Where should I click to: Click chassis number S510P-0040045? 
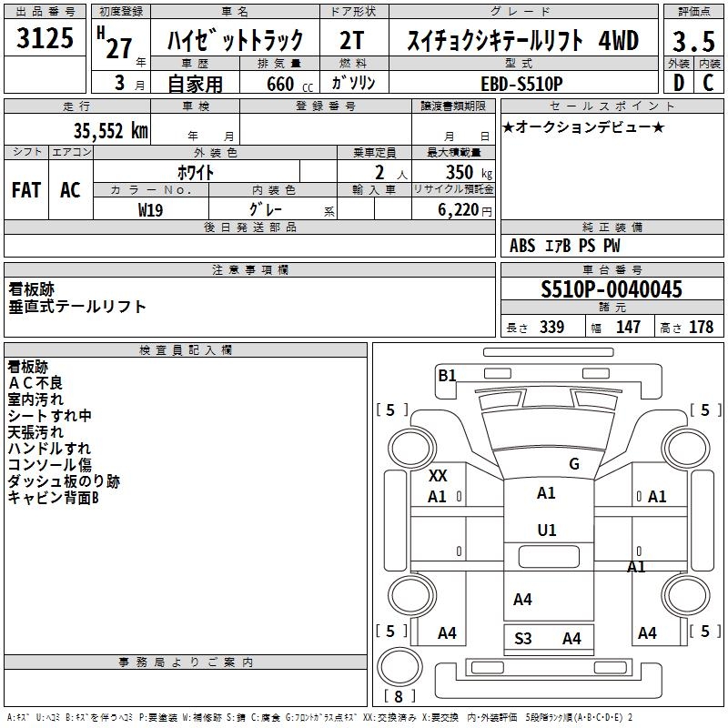click(611, 290)
